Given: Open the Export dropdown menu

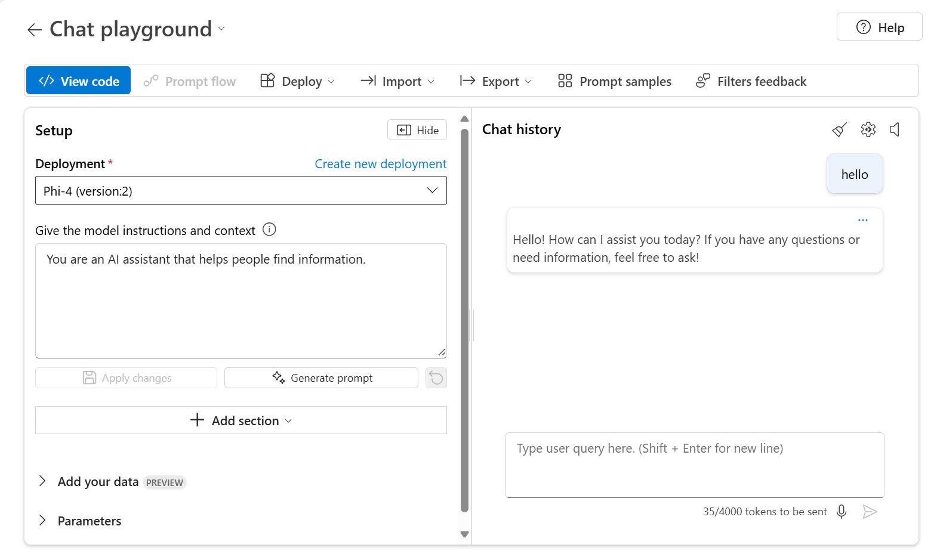Looking at the screenshot, I should click(x=495, y=81).
